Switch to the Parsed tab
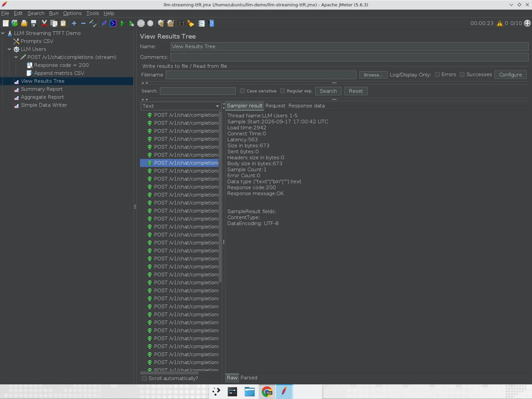Image resolution: width=532 pixels, height=399 pixels. (x=249, y=378)
